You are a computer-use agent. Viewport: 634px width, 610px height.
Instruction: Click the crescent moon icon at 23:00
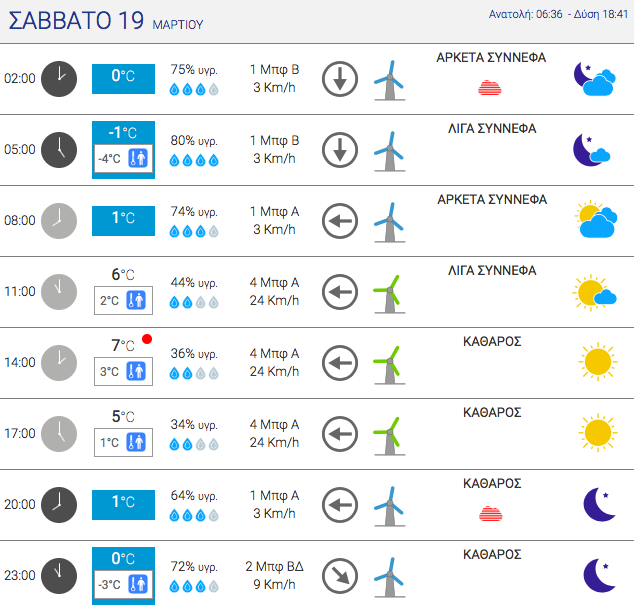click(599, 575)
